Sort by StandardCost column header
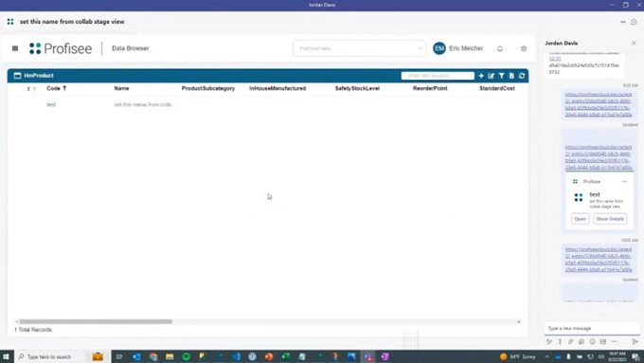The width and height of the screenshot is (644, 363). pos(497,88)
